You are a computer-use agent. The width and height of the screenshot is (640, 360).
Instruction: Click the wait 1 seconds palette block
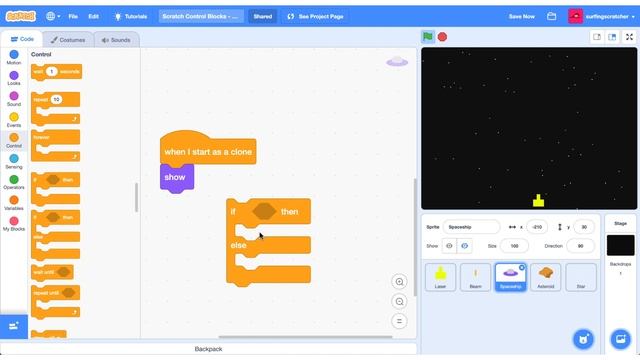tap(56, 72)
